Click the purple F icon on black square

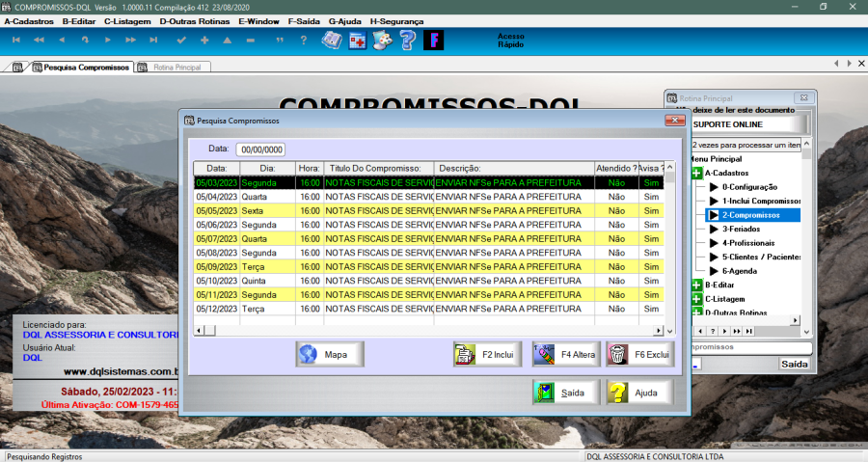(434, 41)
